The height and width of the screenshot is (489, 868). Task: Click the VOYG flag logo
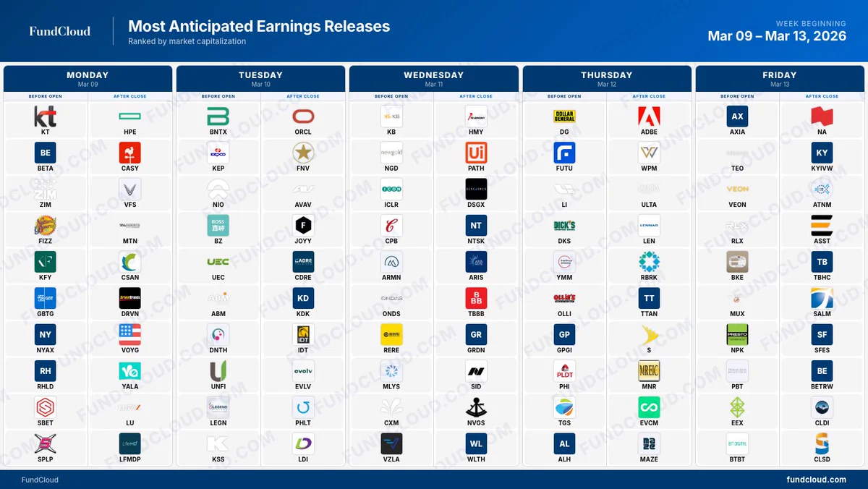point(130,334)
